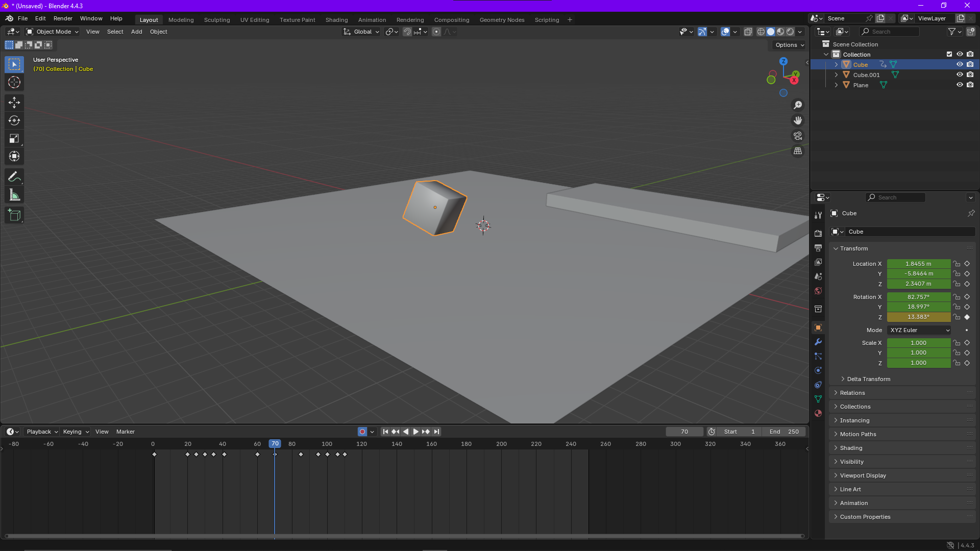Toggle the camera view icon
This screenshot has height=551, width=980.
click(798, 136)
